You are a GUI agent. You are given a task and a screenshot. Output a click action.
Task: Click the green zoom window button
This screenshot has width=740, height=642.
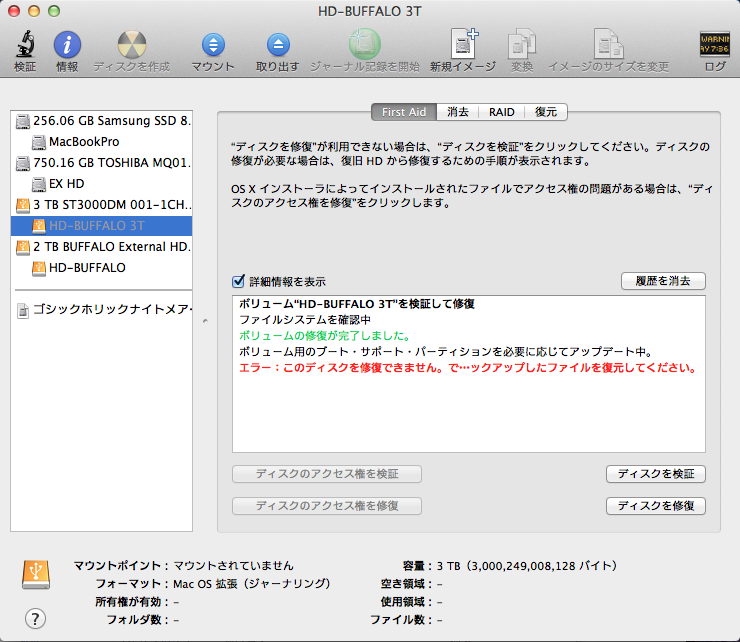click(54, 11)
